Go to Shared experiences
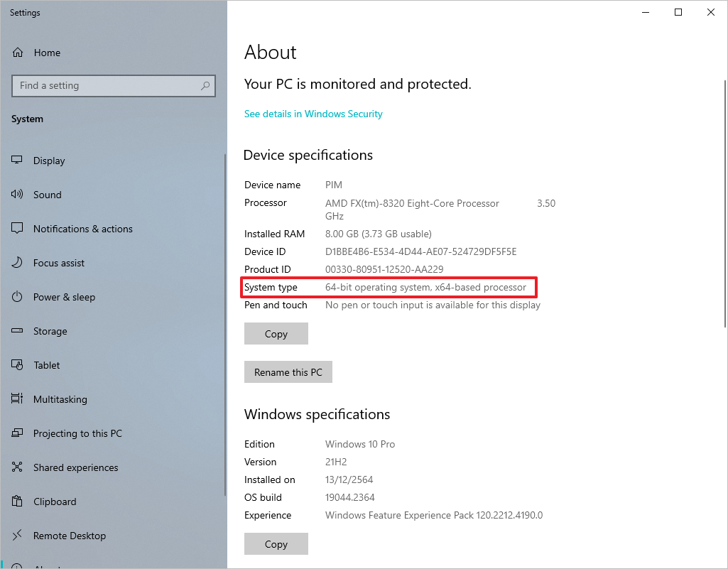 (112, 467)
